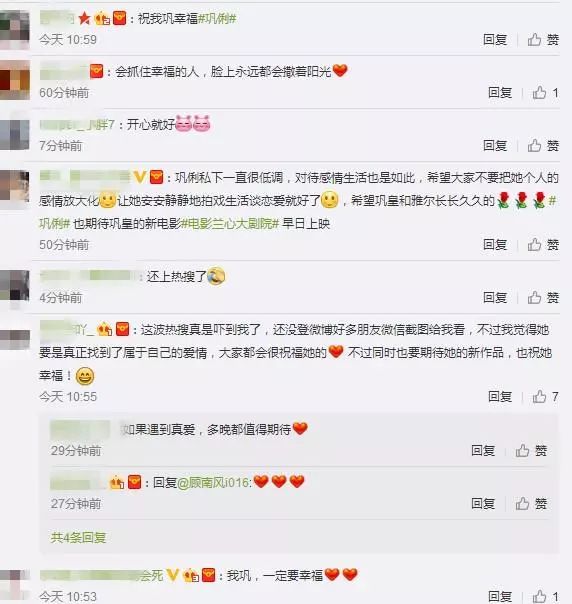Like the 开心就好 comment
The height and width of the screenshot is (604, 572).
pyautogui.click(x=543, y=146)
